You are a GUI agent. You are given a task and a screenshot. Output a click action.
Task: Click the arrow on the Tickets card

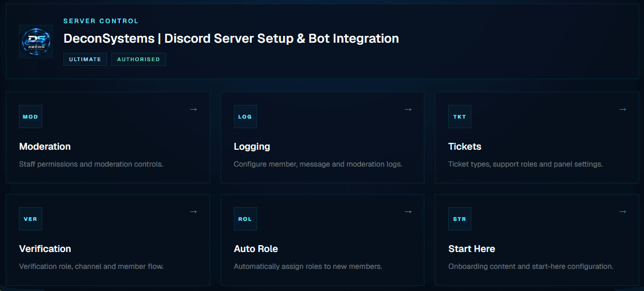[623, 109]
